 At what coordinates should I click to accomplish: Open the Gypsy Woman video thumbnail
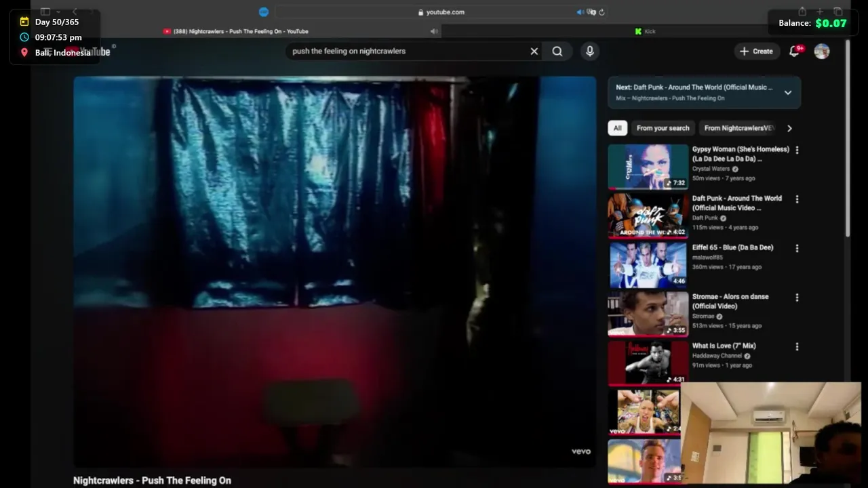pyautogui.click(x=648, y=166)
